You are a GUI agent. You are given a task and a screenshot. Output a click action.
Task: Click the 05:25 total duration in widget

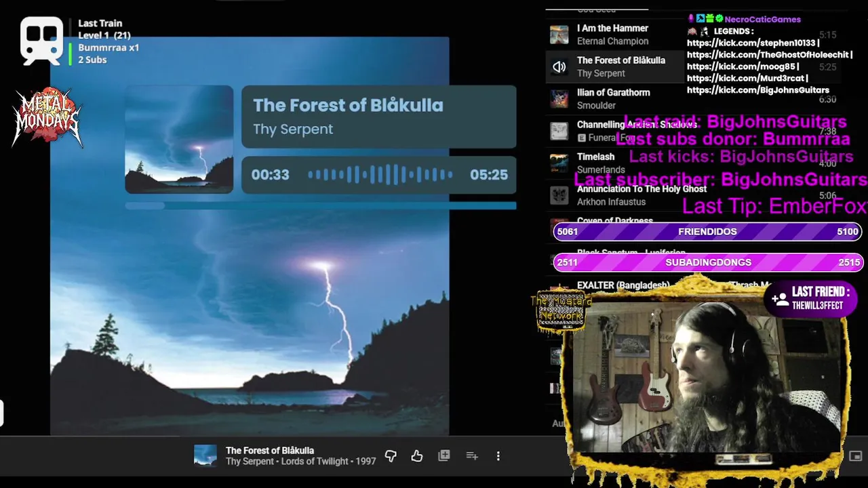tap(489, 175)
